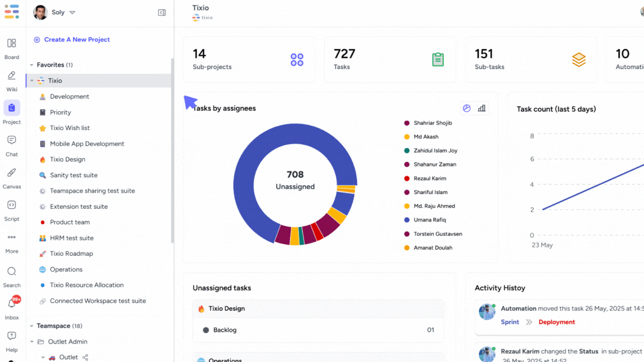
Task: Click the Sub-projects grid icon
Action: 297,60
